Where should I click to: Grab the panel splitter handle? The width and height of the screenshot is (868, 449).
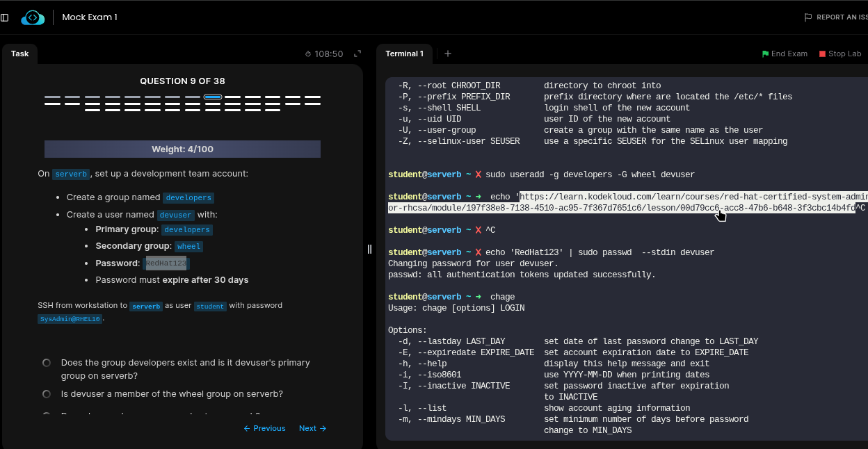[369, 249]
